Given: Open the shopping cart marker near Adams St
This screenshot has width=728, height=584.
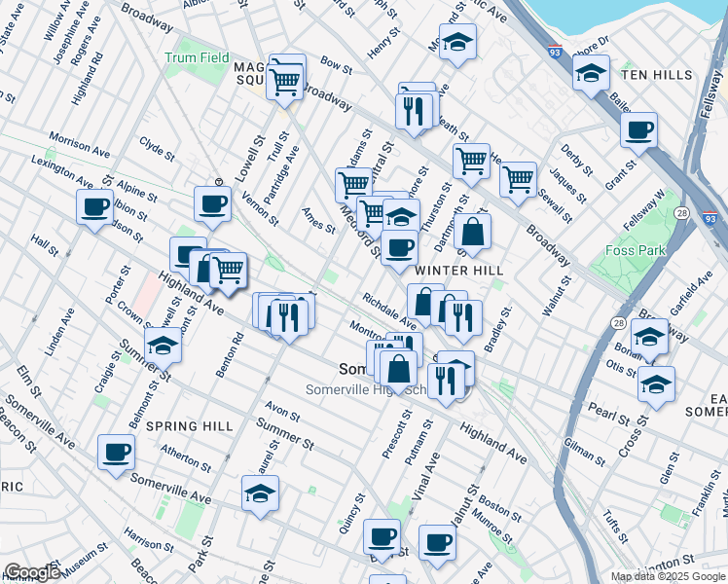Looking at the screenshot, I should pos(353,183).
